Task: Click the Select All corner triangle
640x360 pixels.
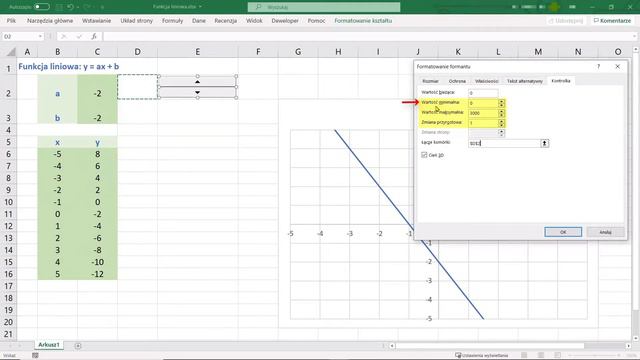Action: point(11,51)
